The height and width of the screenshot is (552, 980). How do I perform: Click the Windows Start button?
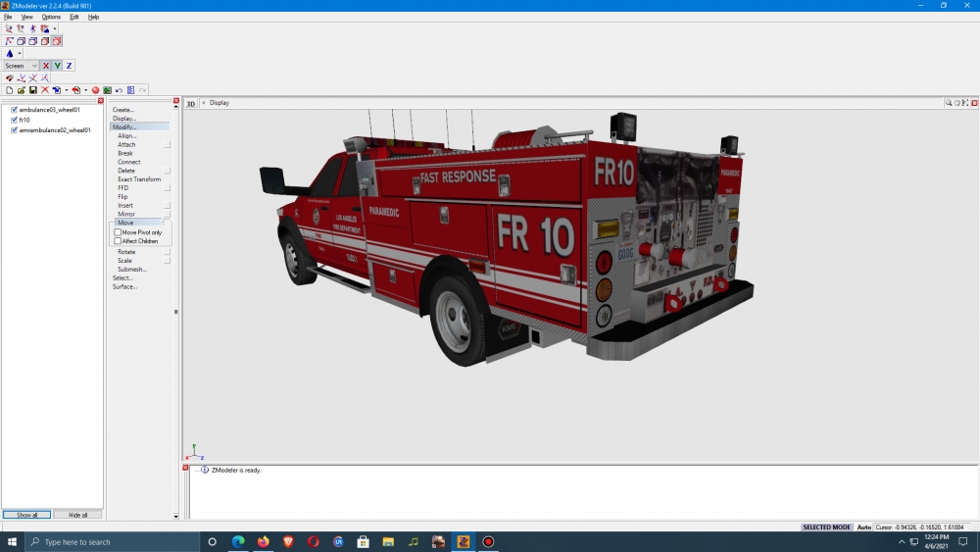pyautogui.click(x=12, y=542)
